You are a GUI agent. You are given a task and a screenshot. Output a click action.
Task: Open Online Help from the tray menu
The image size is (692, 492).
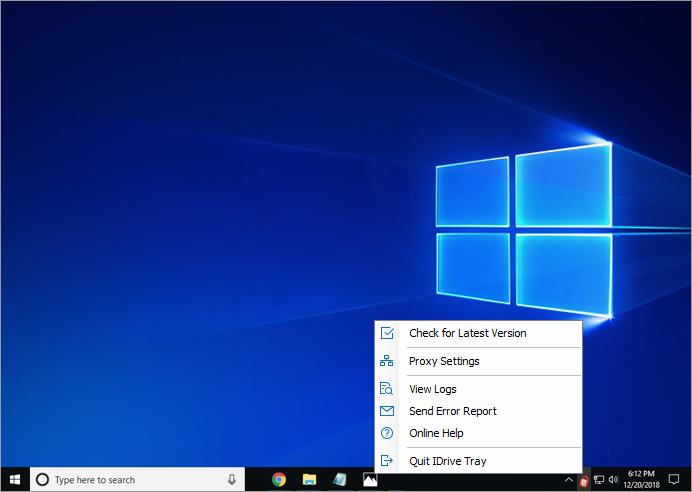click(x=436, y=433)
